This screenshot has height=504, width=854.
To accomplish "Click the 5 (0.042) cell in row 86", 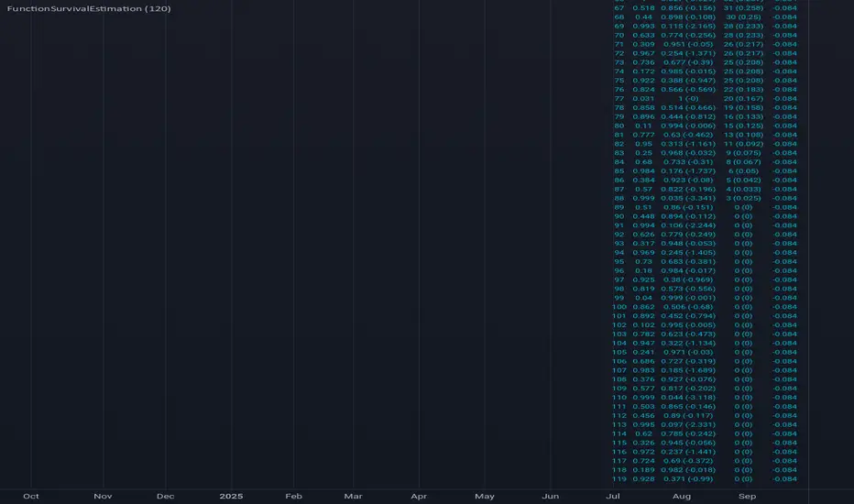I will (743, 181).
